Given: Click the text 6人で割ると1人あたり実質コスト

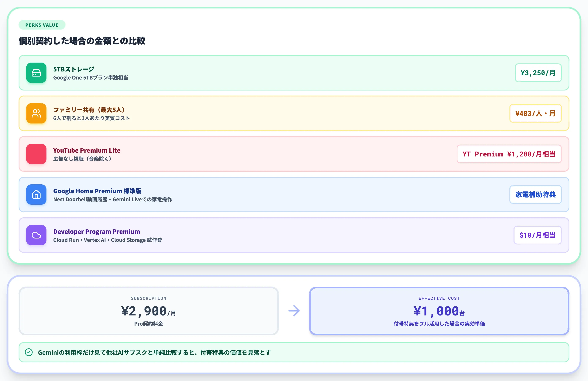Looking at the screenshot, I should tap(92, 118).
